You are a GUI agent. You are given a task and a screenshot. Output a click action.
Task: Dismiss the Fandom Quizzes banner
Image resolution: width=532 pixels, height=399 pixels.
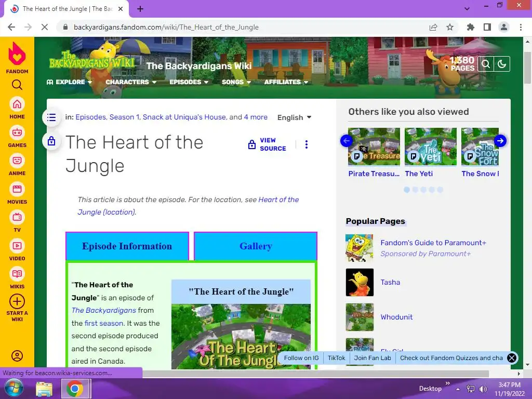point(512,358)
